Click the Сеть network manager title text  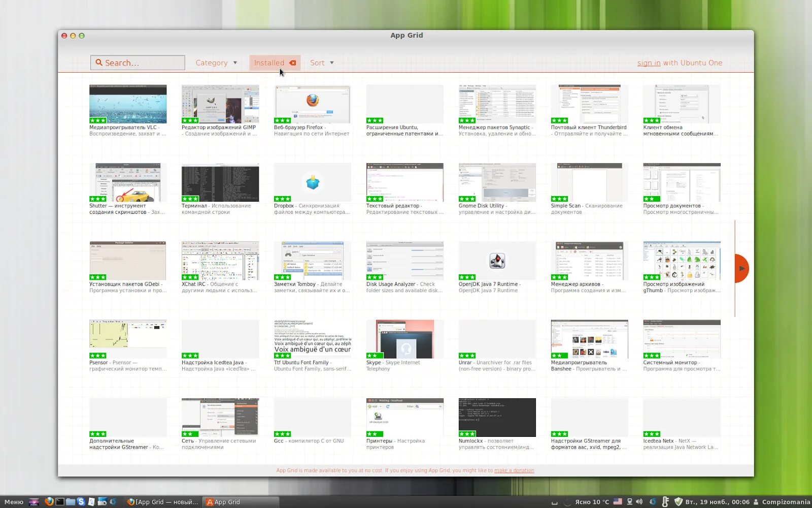[188, 441]
